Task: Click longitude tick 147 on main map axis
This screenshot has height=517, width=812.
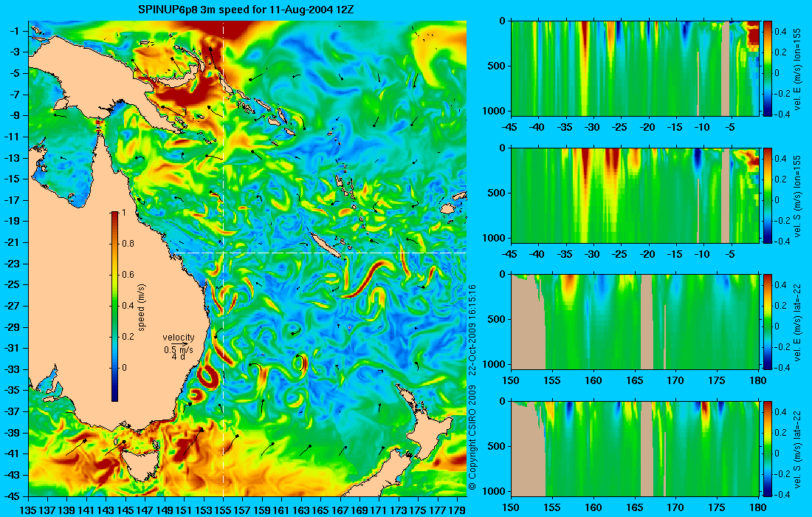Action: point(145,510)
